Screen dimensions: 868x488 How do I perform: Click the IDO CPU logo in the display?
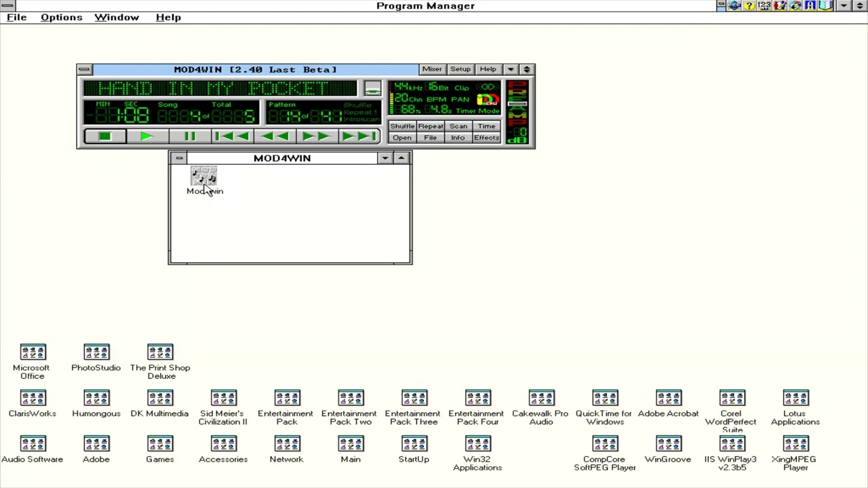[488, 100]
